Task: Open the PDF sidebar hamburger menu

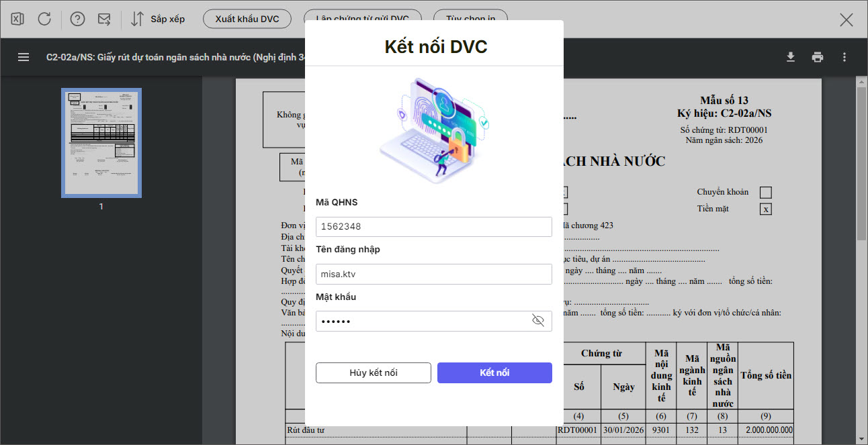Action: point(24,57)
